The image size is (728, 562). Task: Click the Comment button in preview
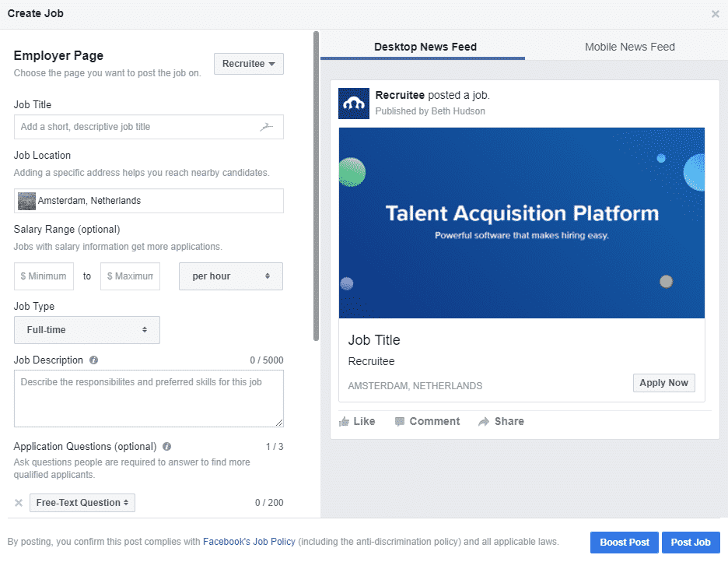point(427,421)
